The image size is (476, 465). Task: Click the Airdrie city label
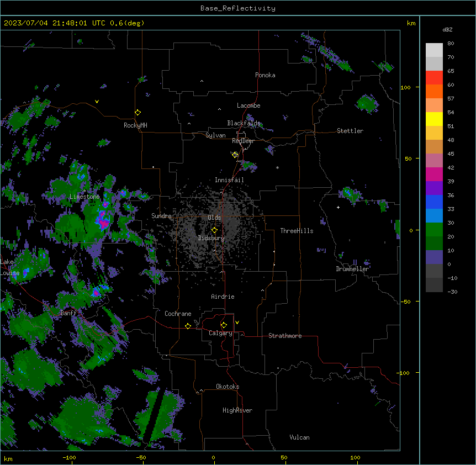pos(223,297)
